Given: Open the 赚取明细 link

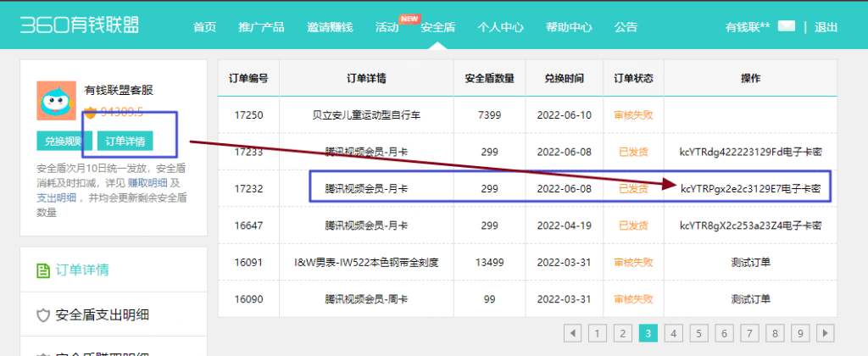Looking at the screenshot, I should [147, 183].
